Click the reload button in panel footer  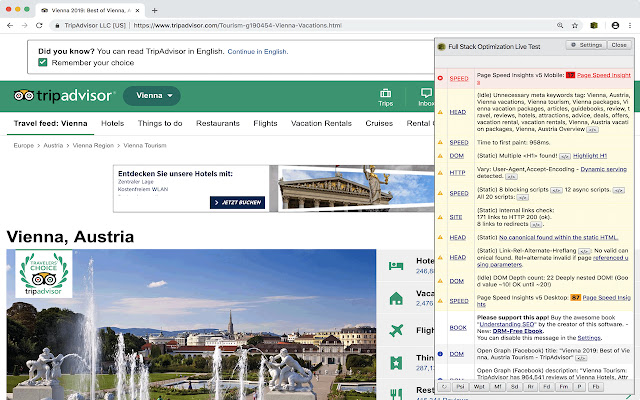444,387
